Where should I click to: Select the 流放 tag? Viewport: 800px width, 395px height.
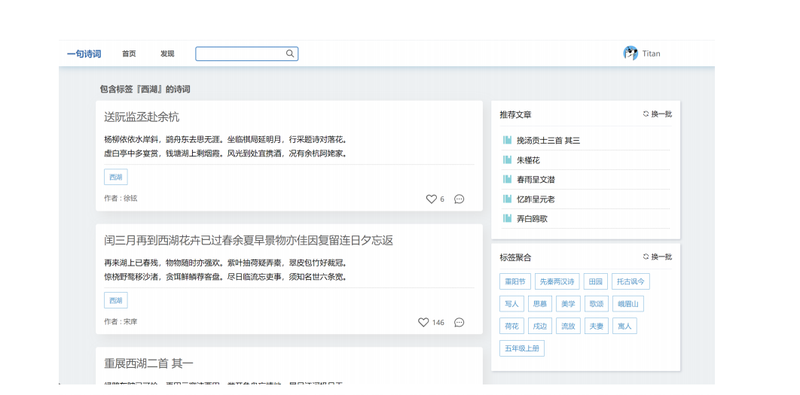(x=568, y=326)
